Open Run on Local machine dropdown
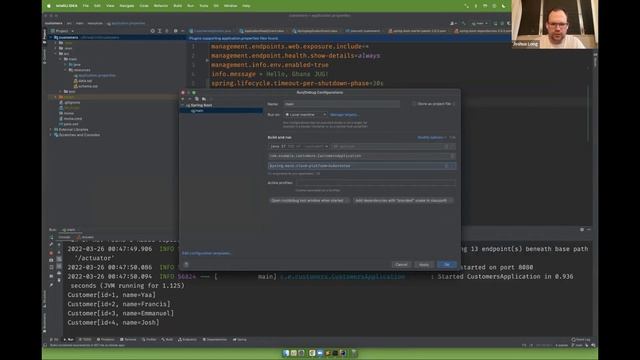This screenshot has height=360, width=640. [305, 115]
